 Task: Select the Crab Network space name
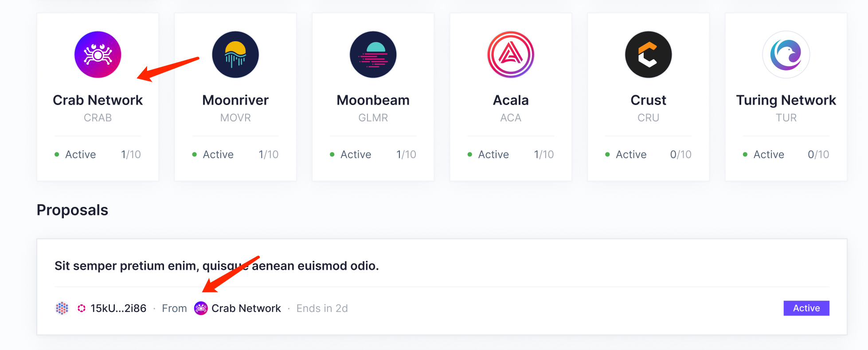(x=98, y=100)
